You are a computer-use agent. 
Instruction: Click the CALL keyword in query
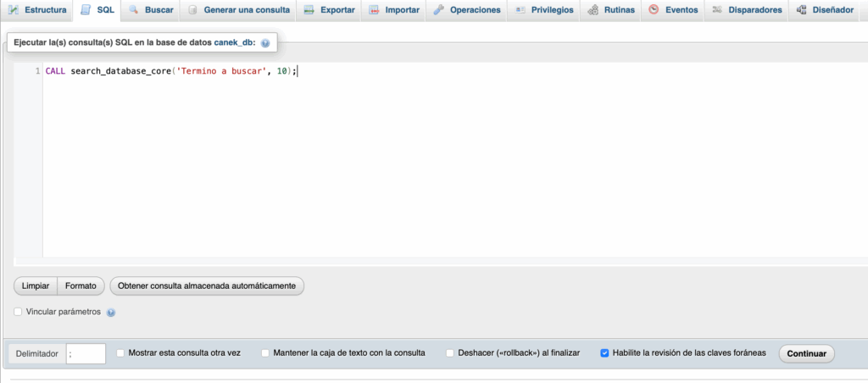coord(55,71)
